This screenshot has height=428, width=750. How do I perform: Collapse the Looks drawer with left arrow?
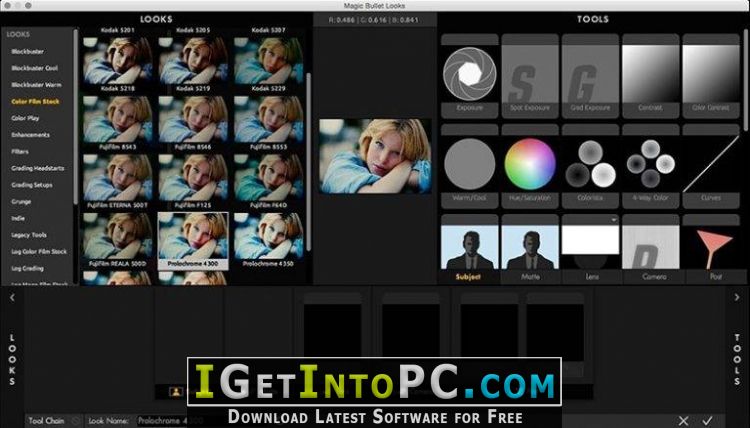coord(11,297)
